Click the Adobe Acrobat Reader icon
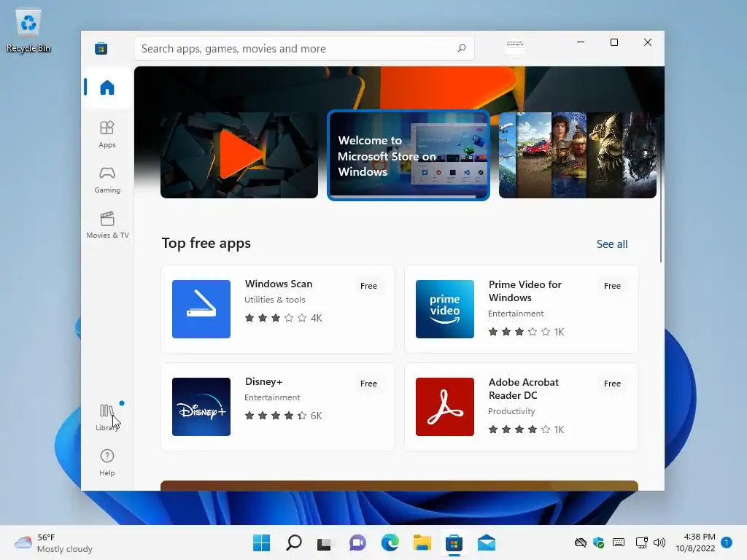The image size is (747, 560). coord(445,407)
